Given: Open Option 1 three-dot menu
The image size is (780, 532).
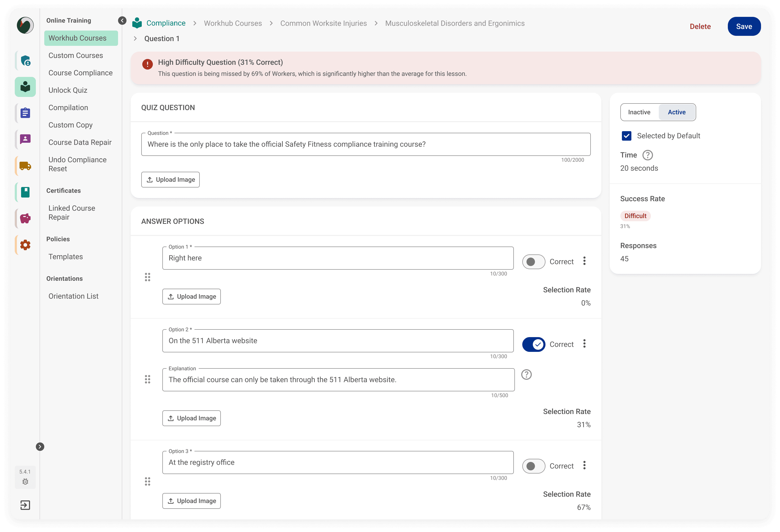Looking at the screenshot, I should 584,261.
